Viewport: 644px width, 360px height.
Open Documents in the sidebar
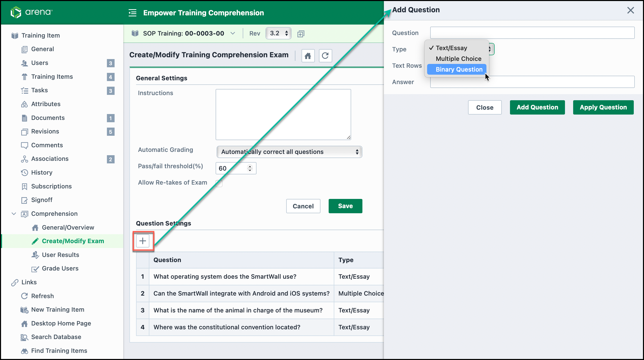click(48, 118)
